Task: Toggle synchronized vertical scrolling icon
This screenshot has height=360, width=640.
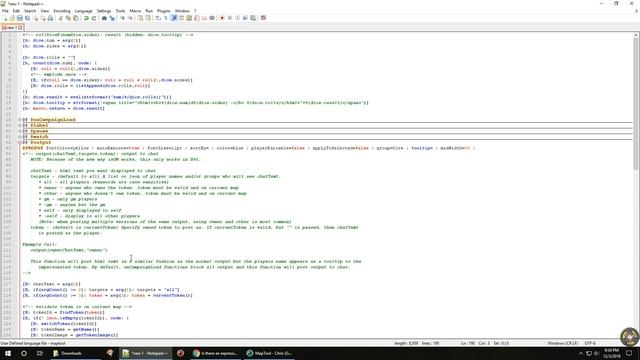Action: pos(140,18)
